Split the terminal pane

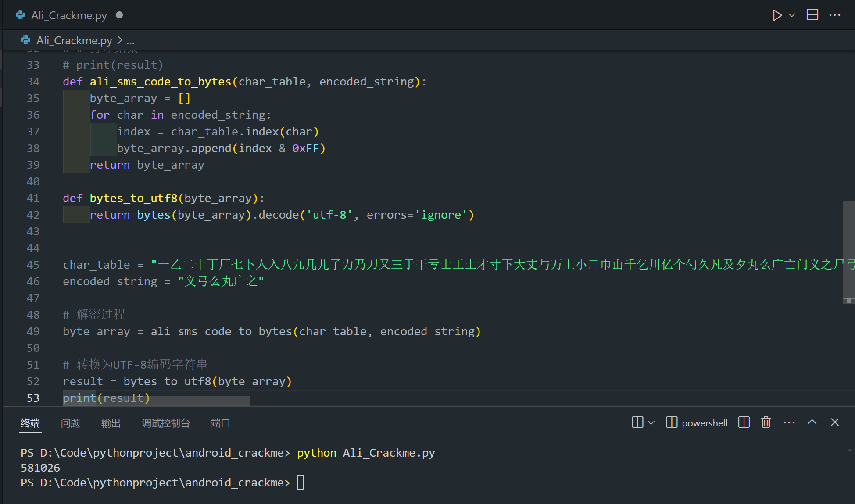point(744,422)
